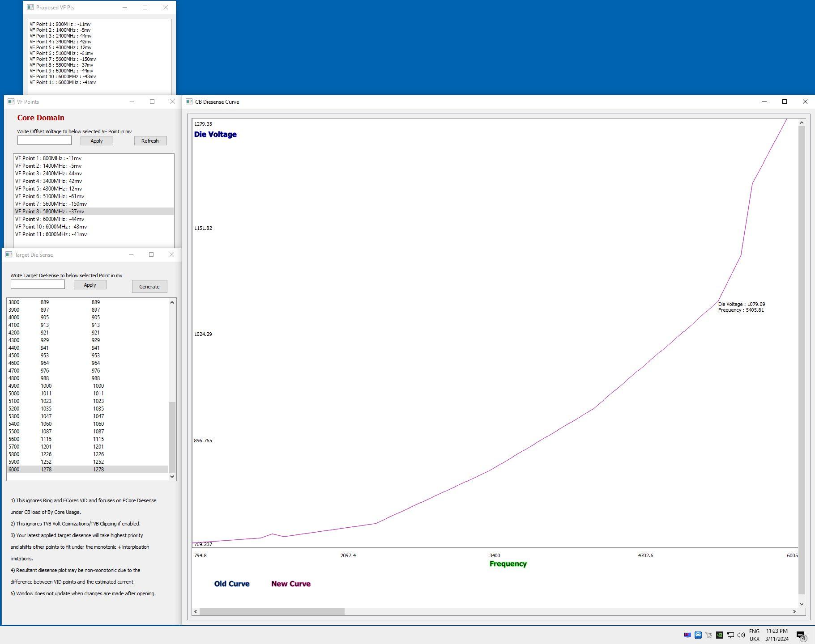Select VF Point 1 : 800MHz in VF Points
Screen dimensions: 815x644
(x=94, y=158)
